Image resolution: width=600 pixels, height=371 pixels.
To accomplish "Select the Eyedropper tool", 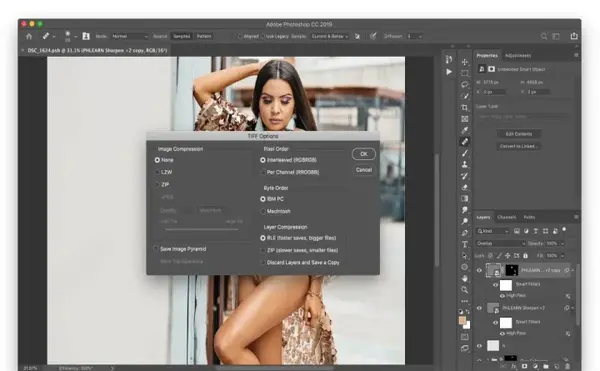I will coord(465,130).
